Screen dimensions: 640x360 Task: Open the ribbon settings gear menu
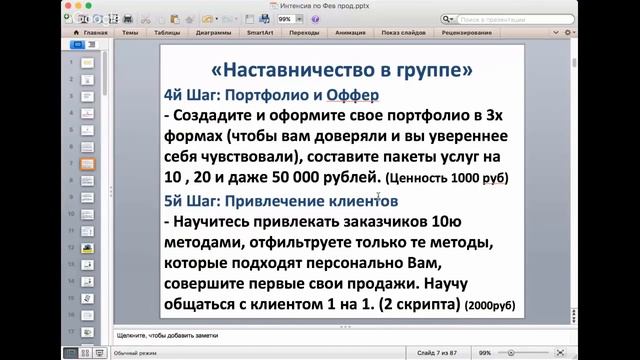pos(569,32)
